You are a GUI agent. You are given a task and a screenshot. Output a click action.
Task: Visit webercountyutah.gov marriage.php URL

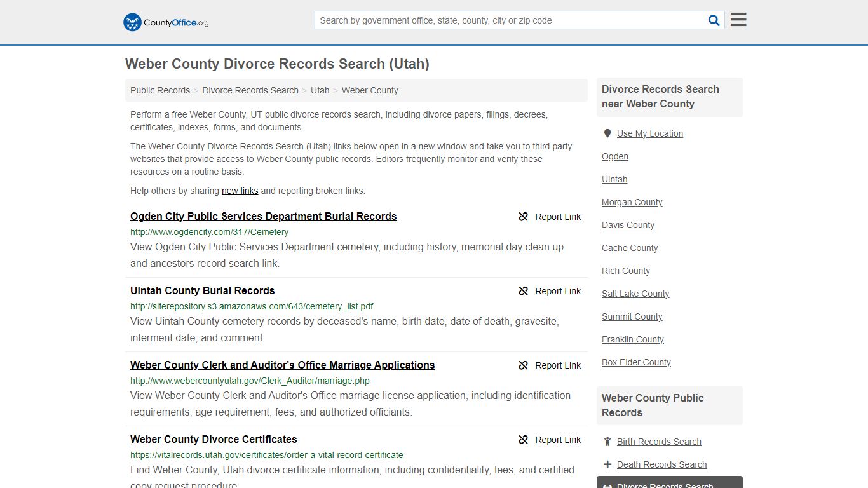tap(250, 381)
